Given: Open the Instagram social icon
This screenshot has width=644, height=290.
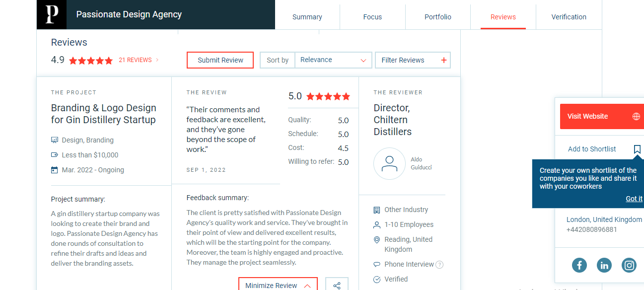Looking at the screenshot, I should tap(629, 265).
